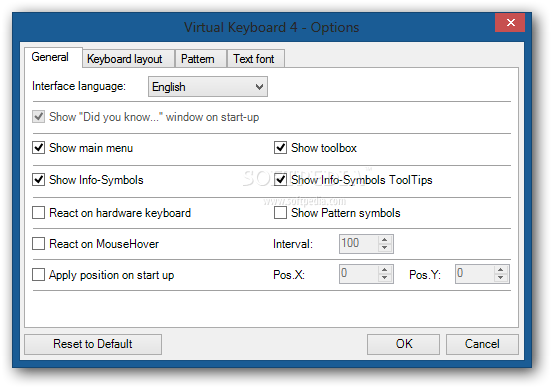
Task: Click the Cancel button
Action: (482, 344)
